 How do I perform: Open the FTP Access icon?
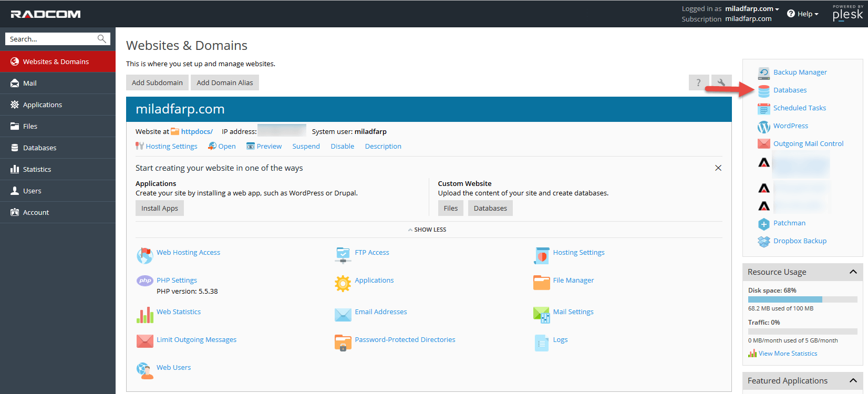coord(343,254)
